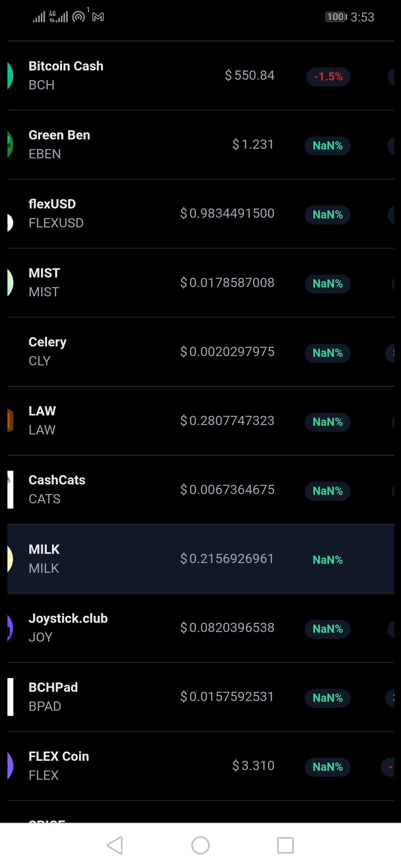Tap Android home circle button
The image size is (401, 868).
point(200,845)
